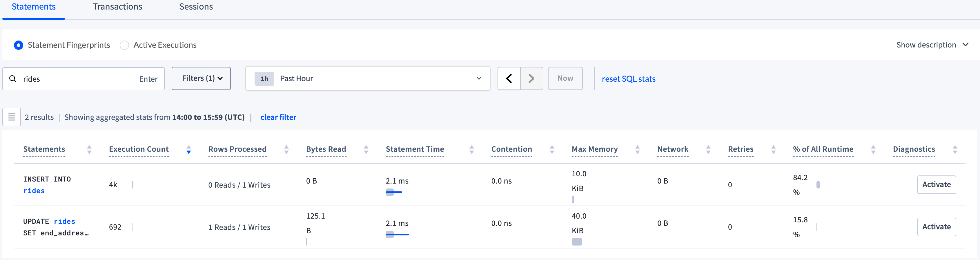Open the INSERT INTO rides statement
Image resolution: width=980 pixels, height=260 pixels.
[47, 185]
